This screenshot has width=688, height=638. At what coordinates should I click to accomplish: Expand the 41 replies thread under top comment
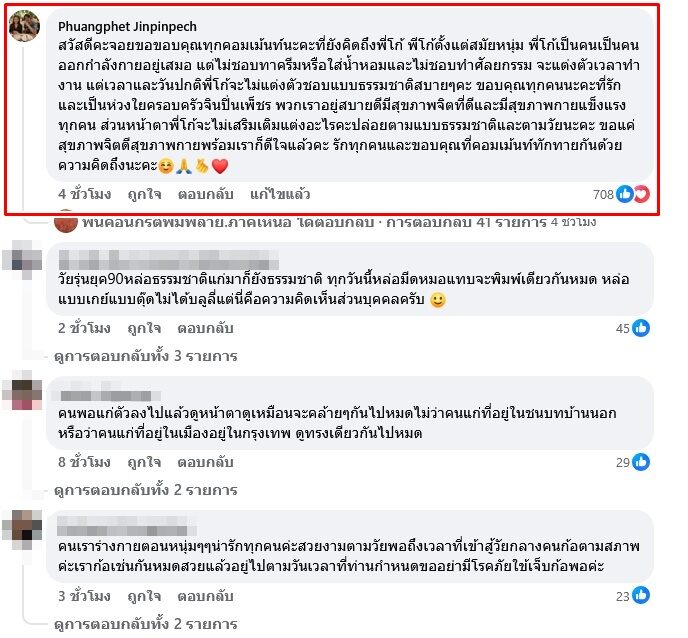[x=338, y=222]
